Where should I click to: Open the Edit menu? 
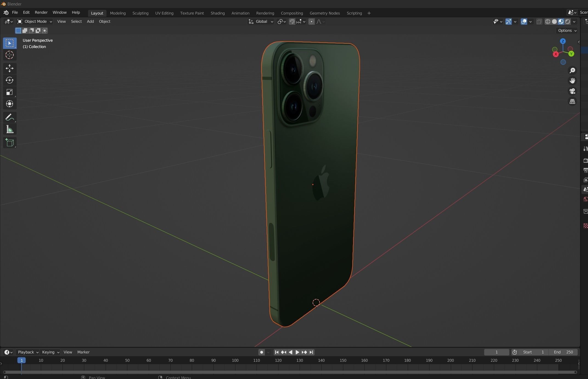tap(26, 13)
